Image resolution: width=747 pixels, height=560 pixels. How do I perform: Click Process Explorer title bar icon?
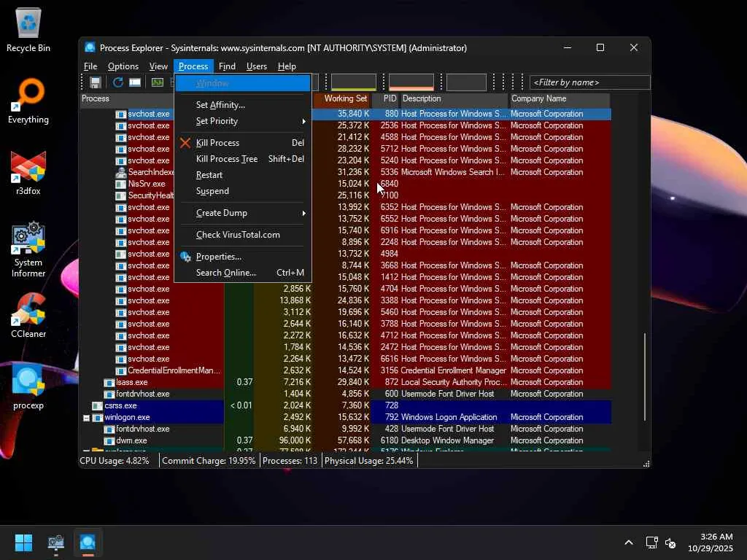point(90,47)
